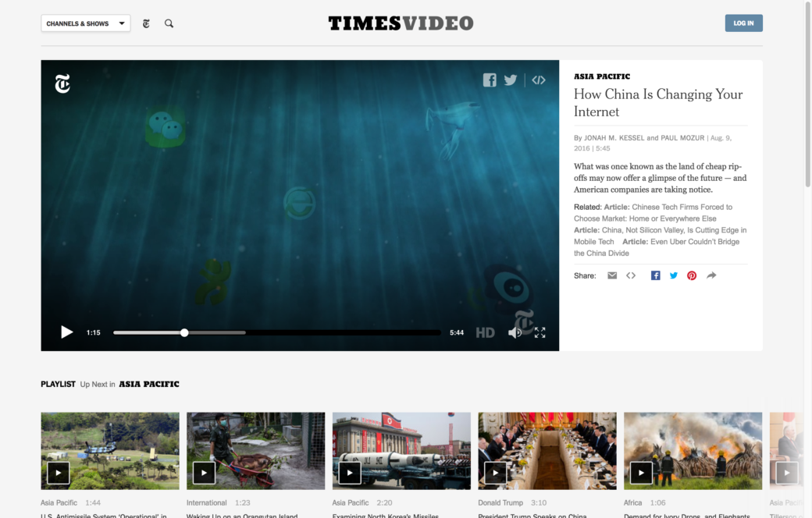This screenshot has height=518, width=812.
Task: Share video via Facebook icon on player
Action: pos(490,80)
